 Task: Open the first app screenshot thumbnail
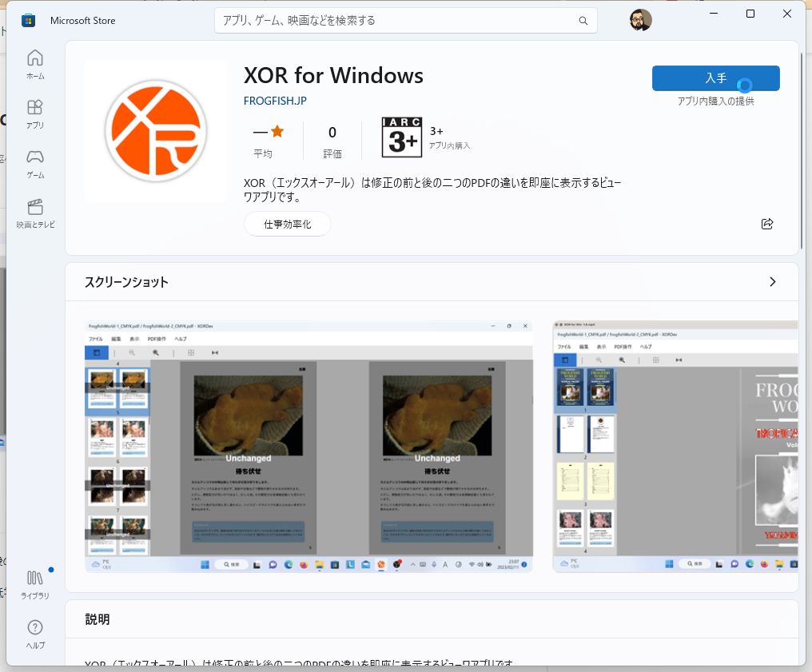[308, 447]
